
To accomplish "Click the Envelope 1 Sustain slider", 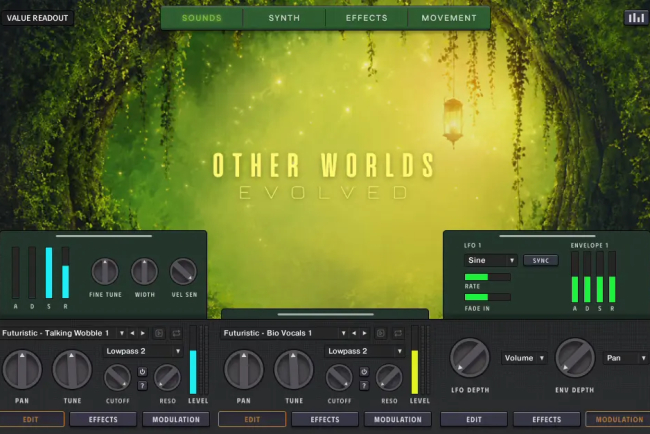I will coord(600,277).
